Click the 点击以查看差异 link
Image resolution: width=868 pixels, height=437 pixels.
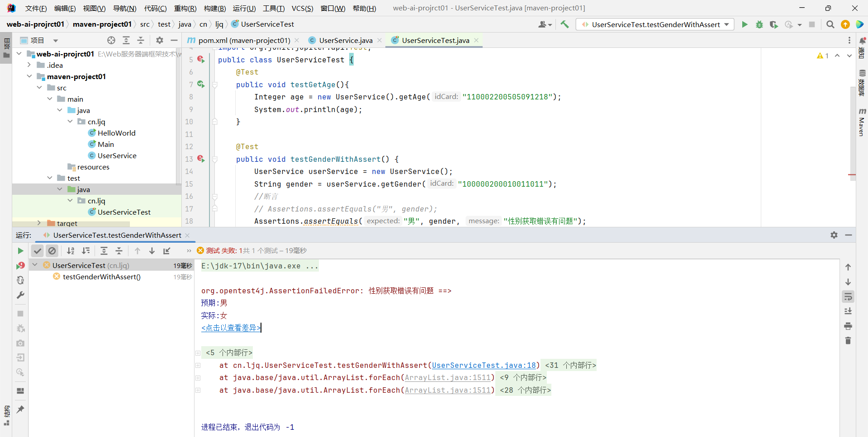pos(231,328)
